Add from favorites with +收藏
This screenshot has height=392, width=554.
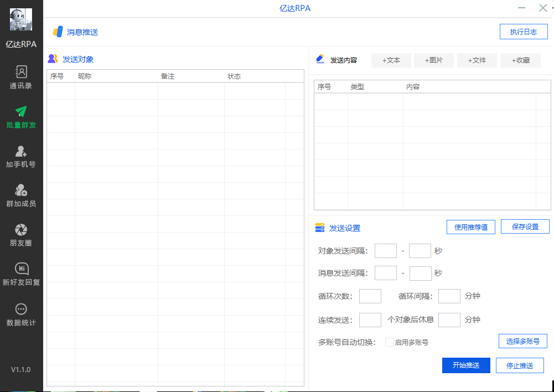[521, 60]
